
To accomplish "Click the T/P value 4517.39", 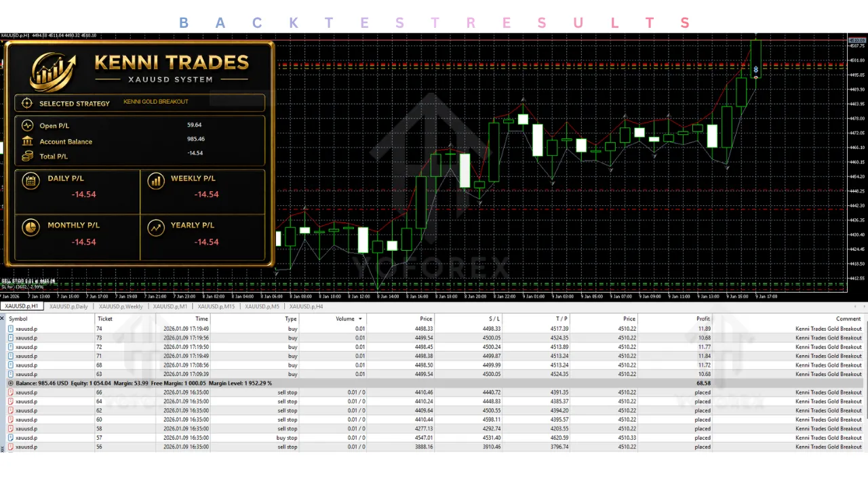I will 559,329.
